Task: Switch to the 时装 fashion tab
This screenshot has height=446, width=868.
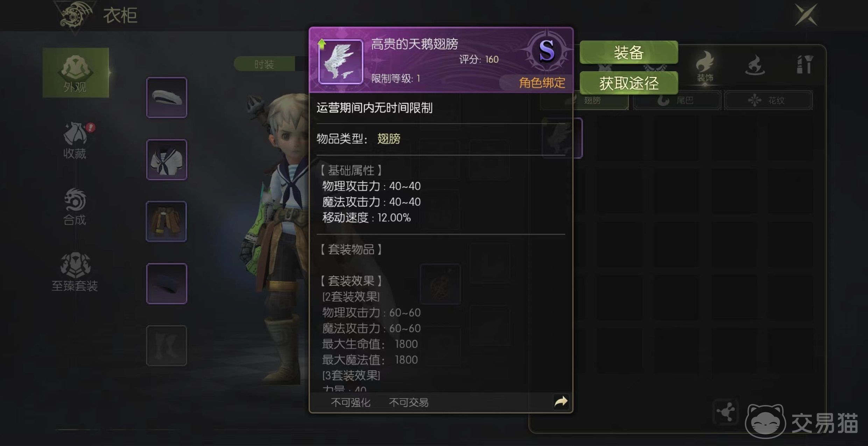Action: point(264,64)
